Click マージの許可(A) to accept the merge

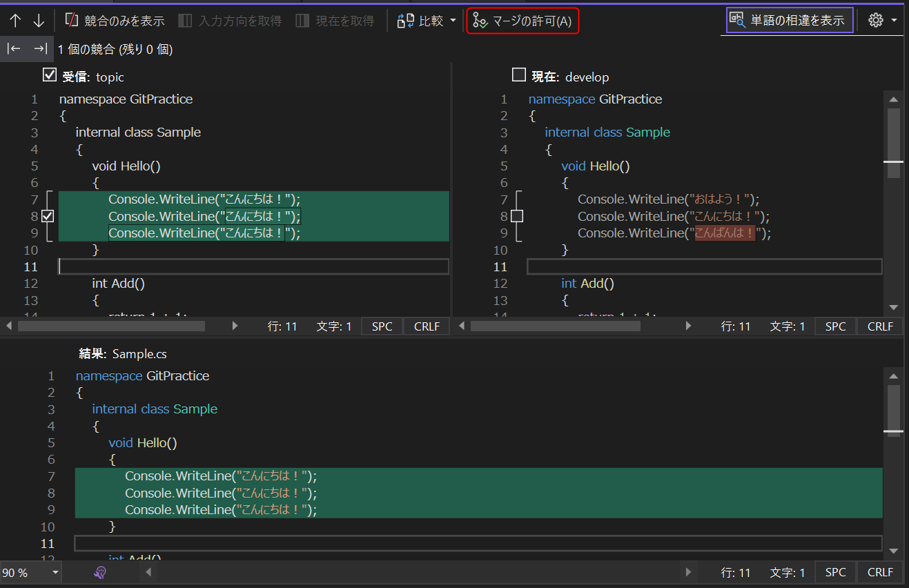coord(522,21)
